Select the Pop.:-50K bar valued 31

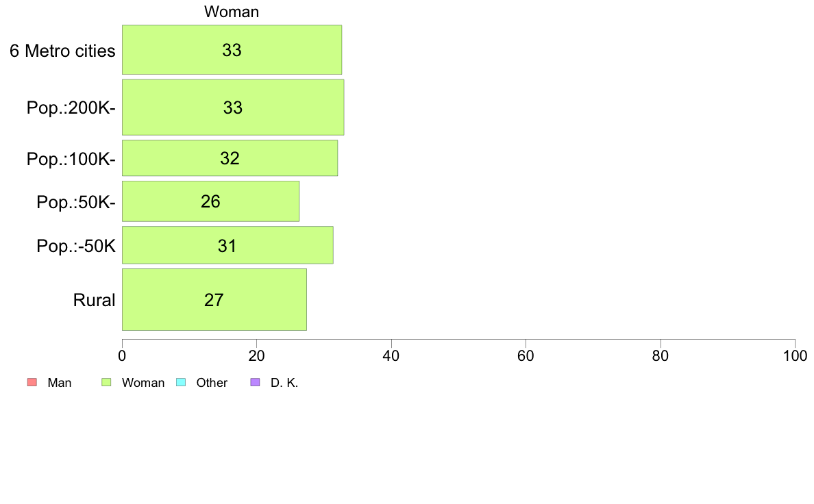click(227, 245)
